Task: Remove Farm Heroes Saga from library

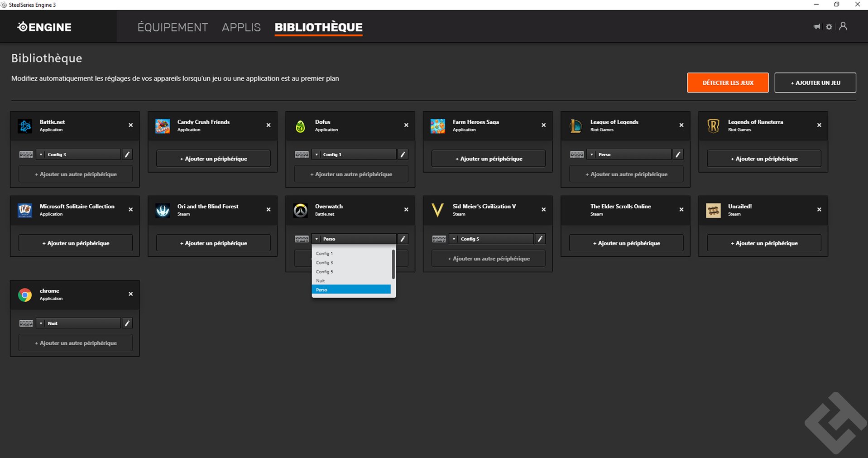Action: (x=544, y=125)
